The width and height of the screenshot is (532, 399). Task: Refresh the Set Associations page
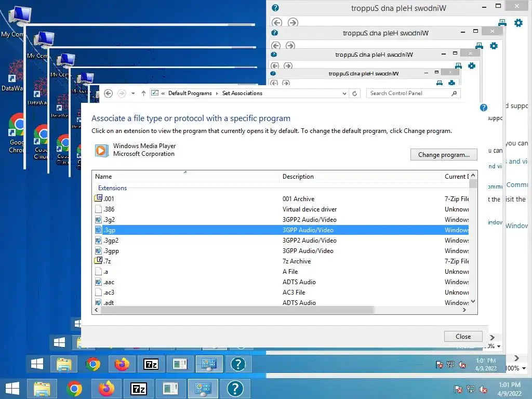tap(354, 94)
